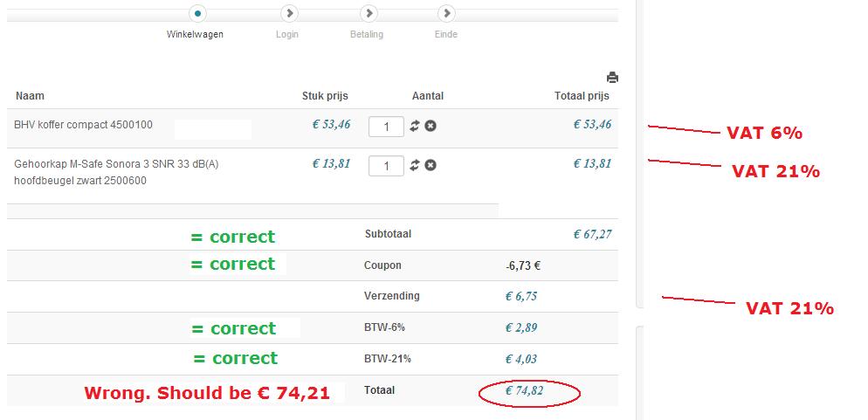This screenshot has height=420, width=868.
Task: Edit quantity field for Gehoorkap M-Safe Sonora
Action: coord(386,165)
